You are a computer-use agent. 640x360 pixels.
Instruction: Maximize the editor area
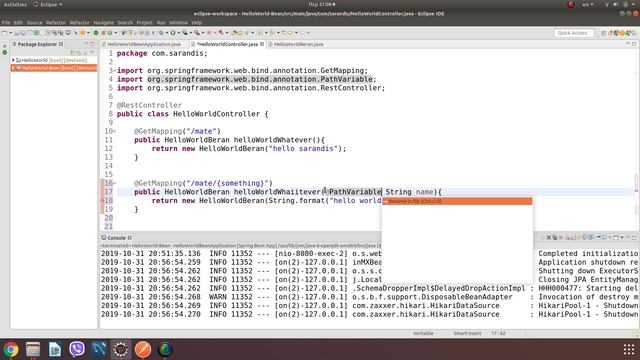(x=634, y=43)
